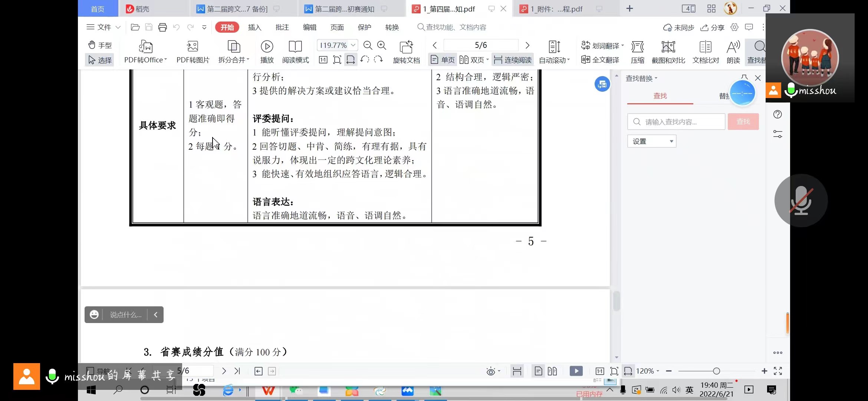Open 截图和对比 screenshot compare tool
The image size is (868, 401).
pyautogui.click(x=668, y=47)
